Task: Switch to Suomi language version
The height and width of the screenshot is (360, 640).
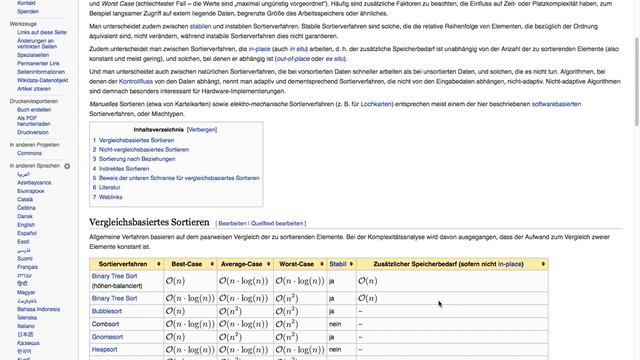Action: click(x=24, y=259)
